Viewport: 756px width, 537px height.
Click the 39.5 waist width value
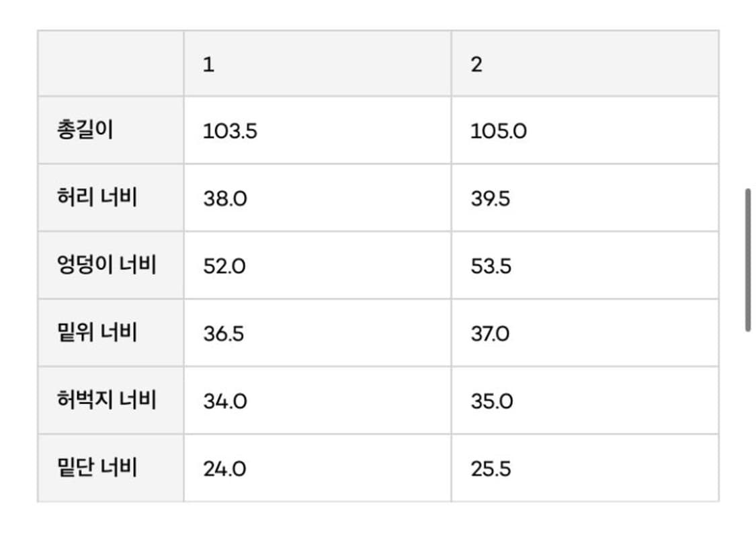(491, 200)
